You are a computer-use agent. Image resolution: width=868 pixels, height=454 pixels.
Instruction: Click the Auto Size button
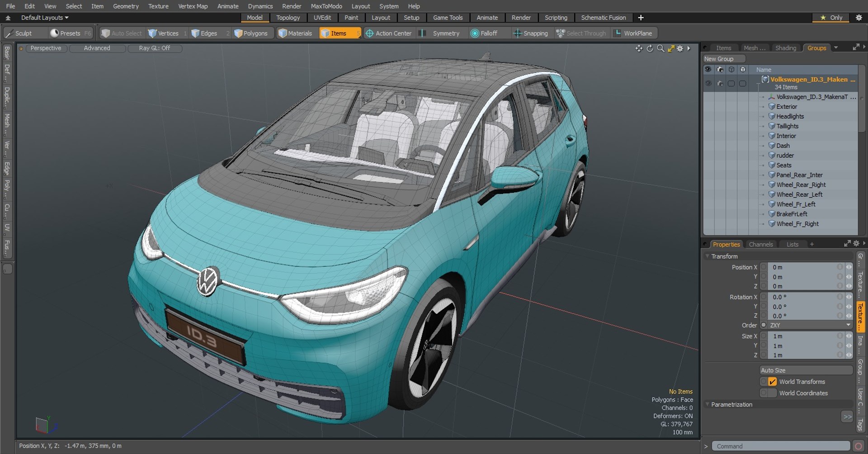(x=806, y=370)
